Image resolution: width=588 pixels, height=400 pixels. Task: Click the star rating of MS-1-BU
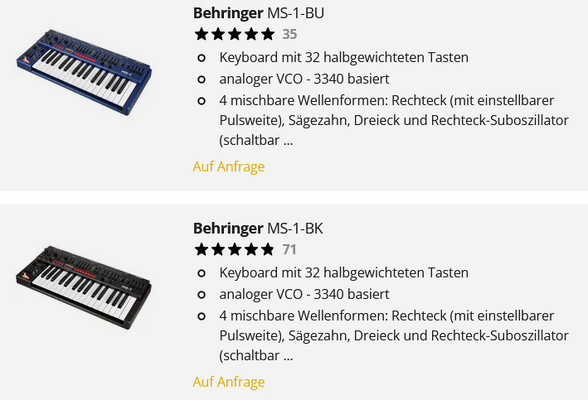coord(235,34)
